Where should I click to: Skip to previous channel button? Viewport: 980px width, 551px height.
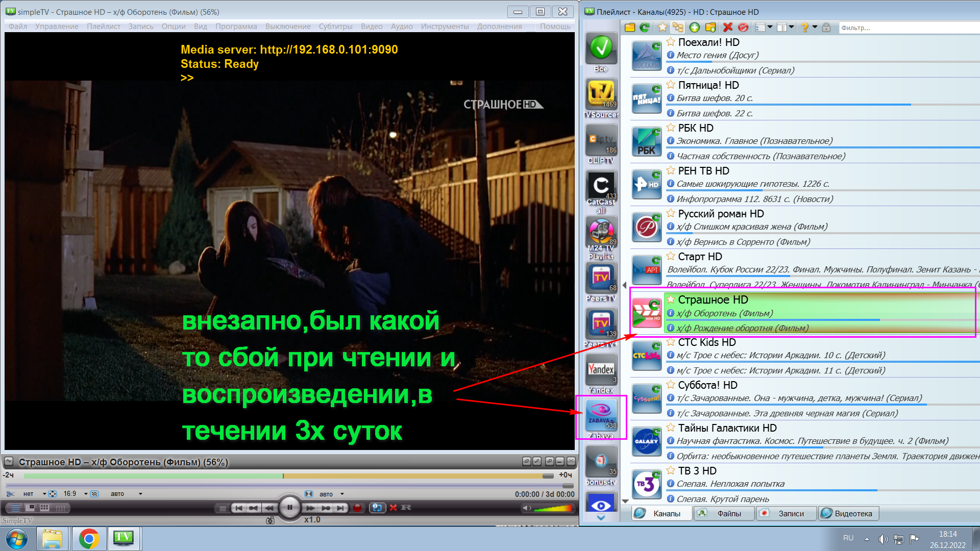(238, 508)
